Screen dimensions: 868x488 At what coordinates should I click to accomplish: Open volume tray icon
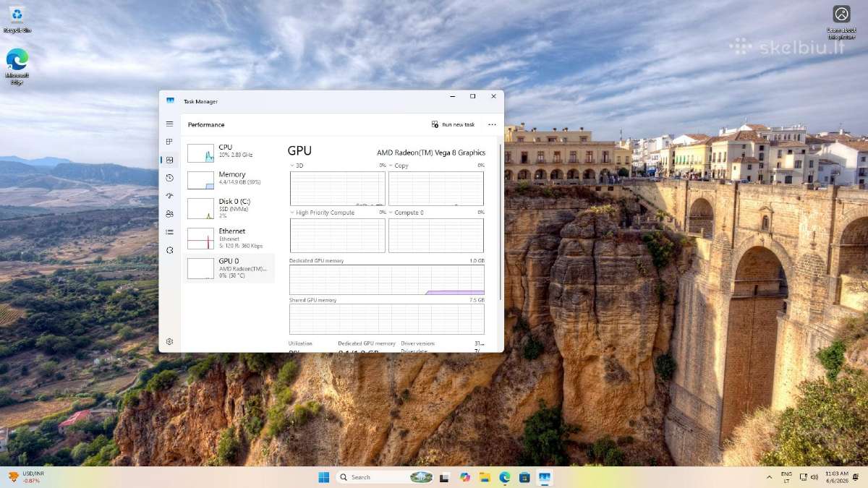coord(815,477)
